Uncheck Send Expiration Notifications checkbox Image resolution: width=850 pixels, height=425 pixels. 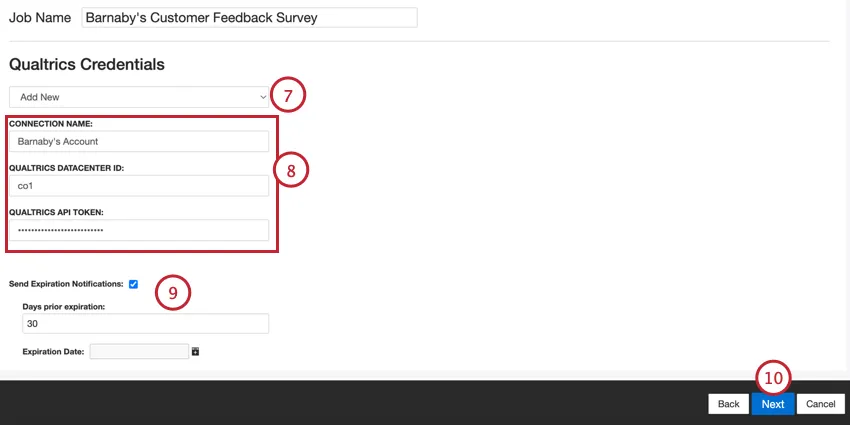(133, 284)
